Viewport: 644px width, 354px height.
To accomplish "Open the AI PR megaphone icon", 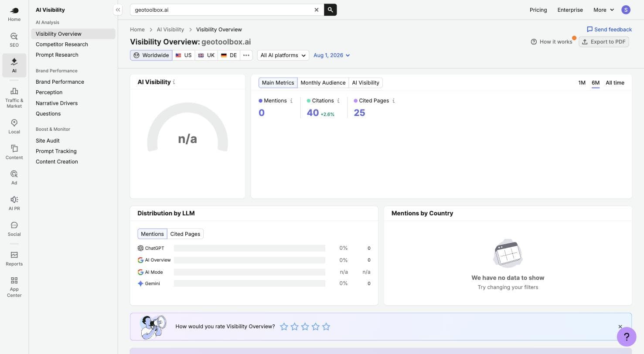I will click(x=14, y=200).
